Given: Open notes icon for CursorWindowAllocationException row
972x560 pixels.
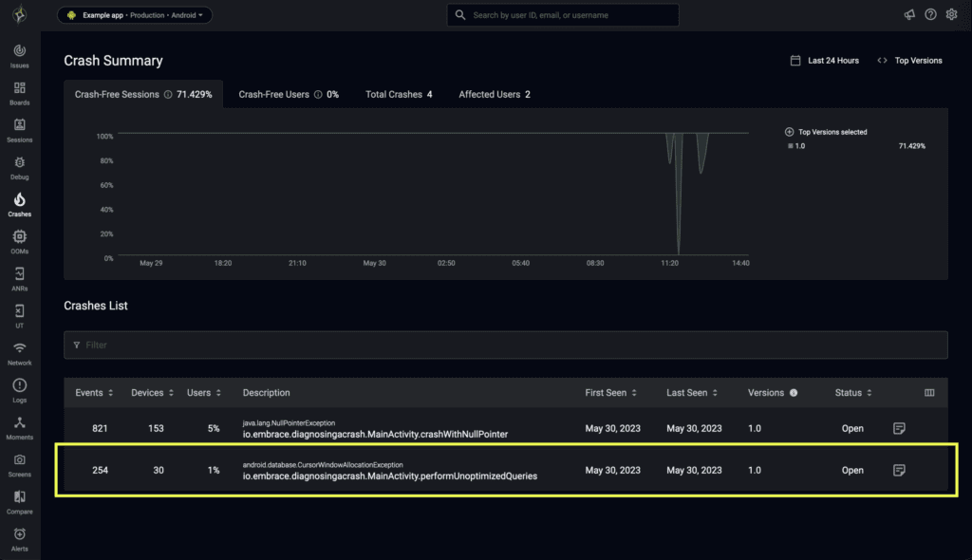Looking at the screenshot, I should click(x=899, y=470).
